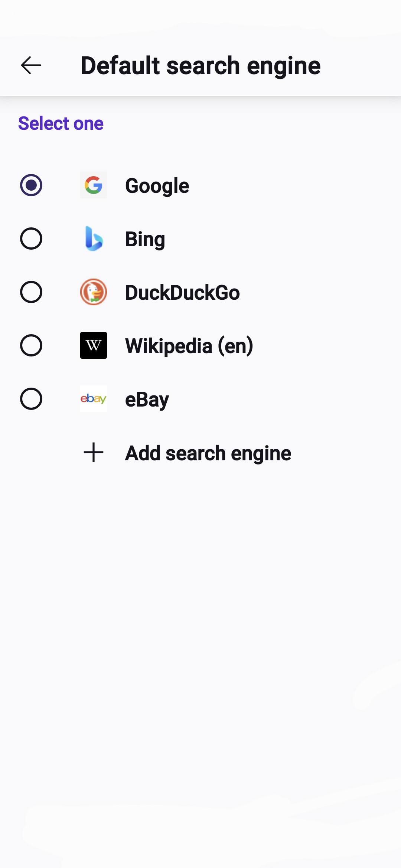
Task: Choose the Bing label text
Action: pos(145,239)
